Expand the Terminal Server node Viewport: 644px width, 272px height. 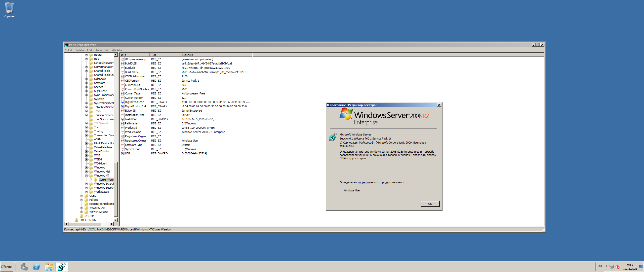click(86, 115)
